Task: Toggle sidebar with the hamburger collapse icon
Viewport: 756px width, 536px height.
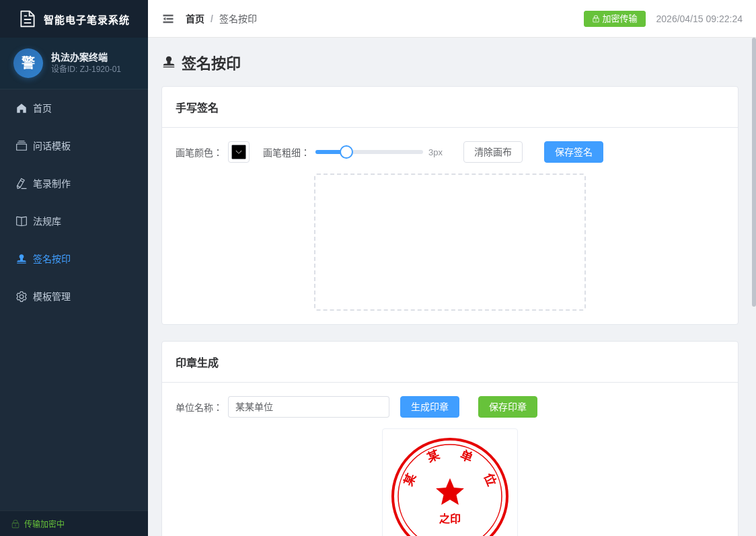Action: [x=167, y=19]
